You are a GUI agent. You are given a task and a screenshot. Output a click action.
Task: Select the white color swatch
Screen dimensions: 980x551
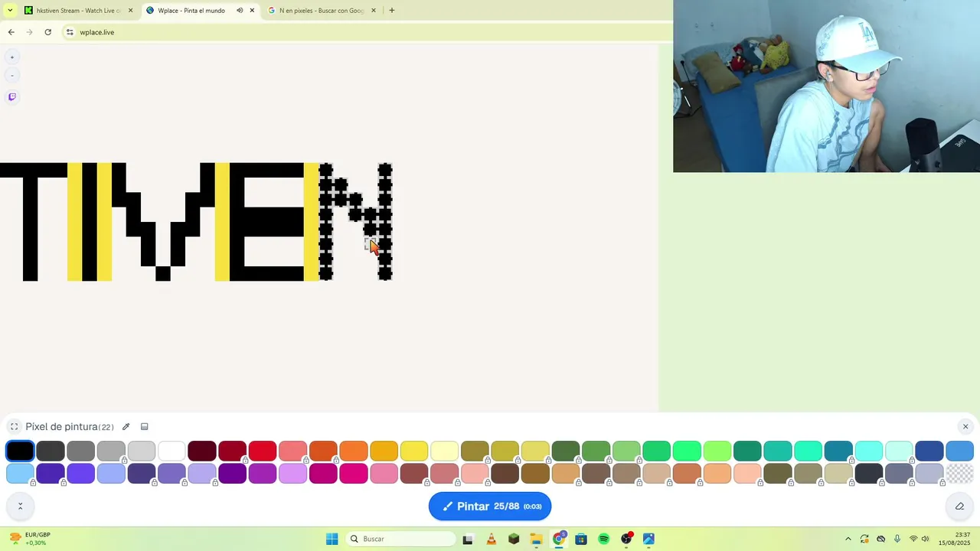pyautogui.click(x=171, y=452)
